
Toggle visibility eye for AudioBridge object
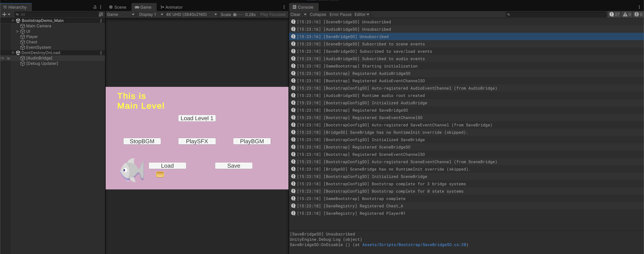click(3, 58)
